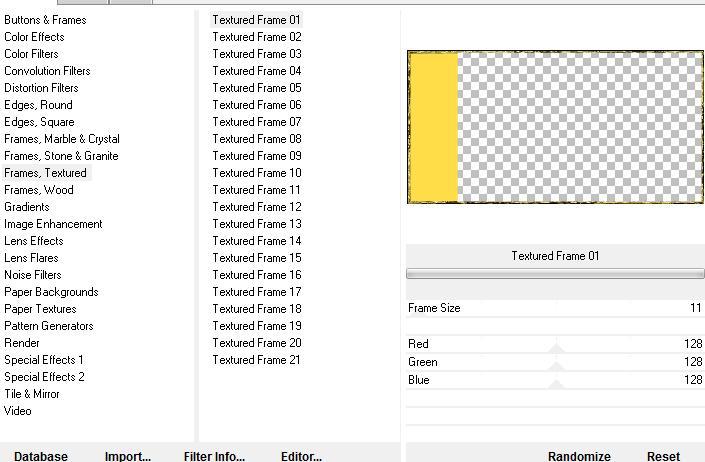Viewport: 705px width, 462px height.
Task: Choose Textured Frame 03 filter
Action: tap(256, 54)
